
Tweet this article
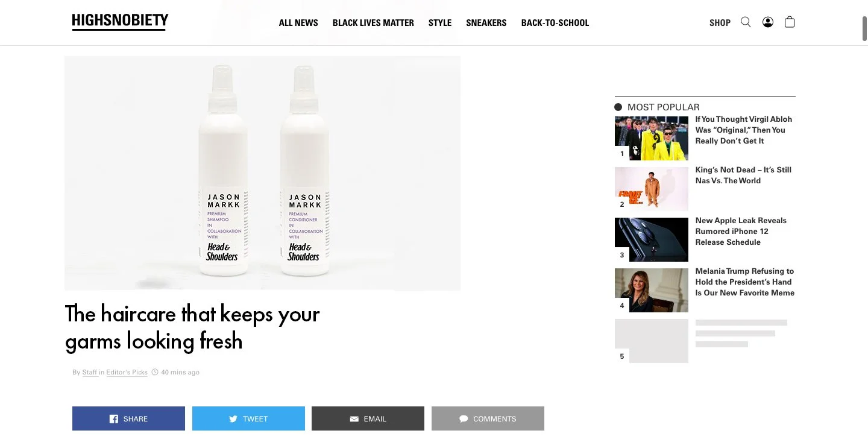[x=248, y=418]
